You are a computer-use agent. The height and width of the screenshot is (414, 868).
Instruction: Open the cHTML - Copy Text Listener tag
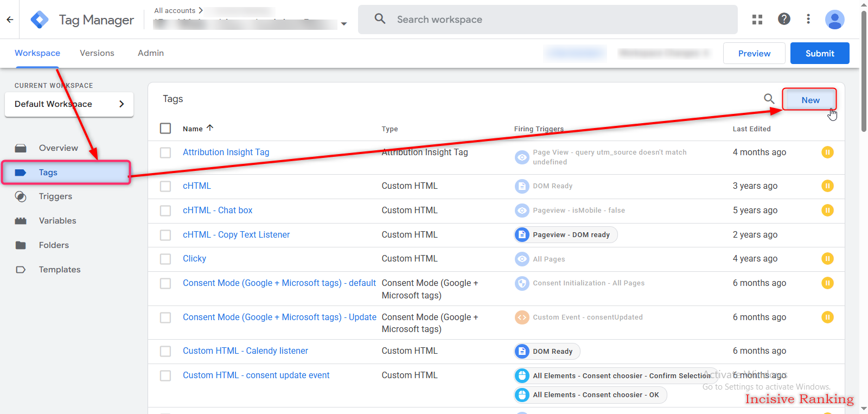point(236,235)
